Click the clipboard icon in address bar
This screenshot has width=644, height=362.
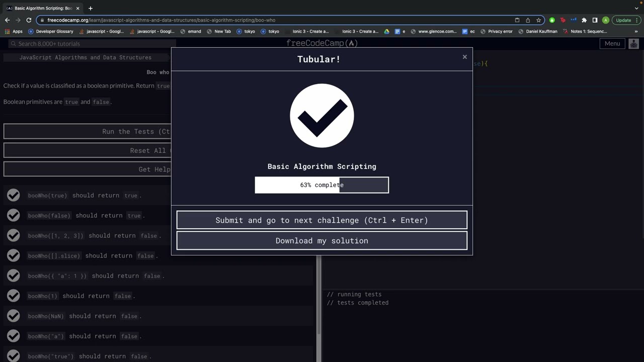pos(517,20)
